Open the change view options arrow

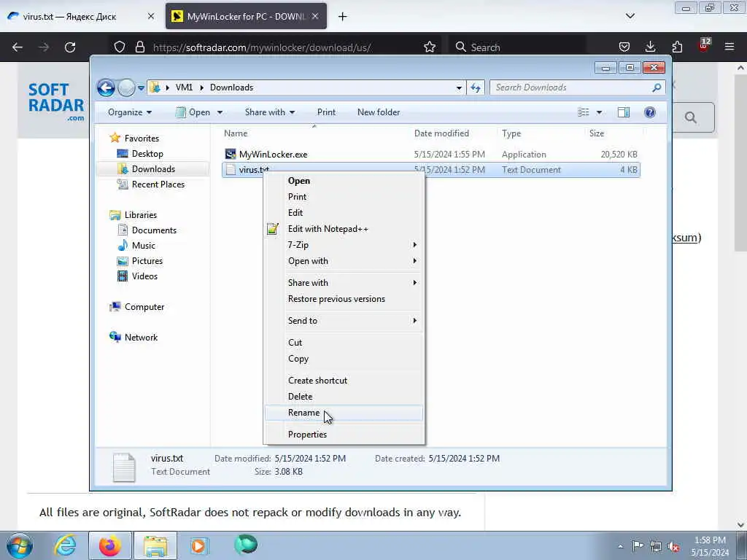(x=600, y=112)
